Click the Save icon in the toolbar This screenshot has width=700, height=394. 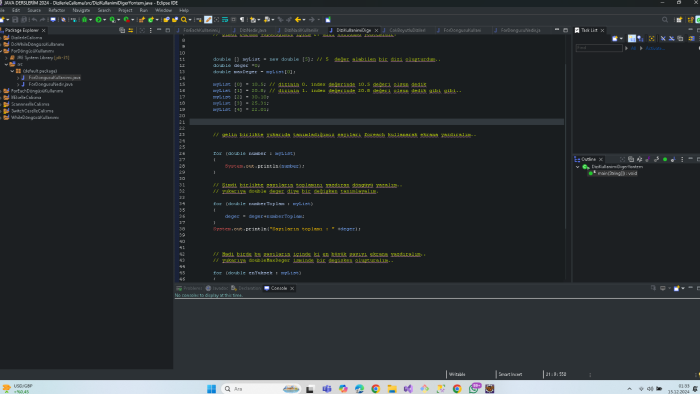coord(15,20)
